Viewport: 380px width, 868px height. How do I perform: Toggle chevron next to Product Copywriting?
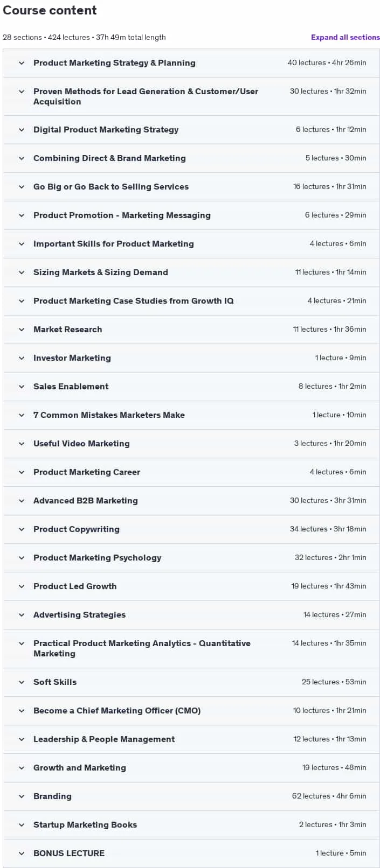pos(22,529)
